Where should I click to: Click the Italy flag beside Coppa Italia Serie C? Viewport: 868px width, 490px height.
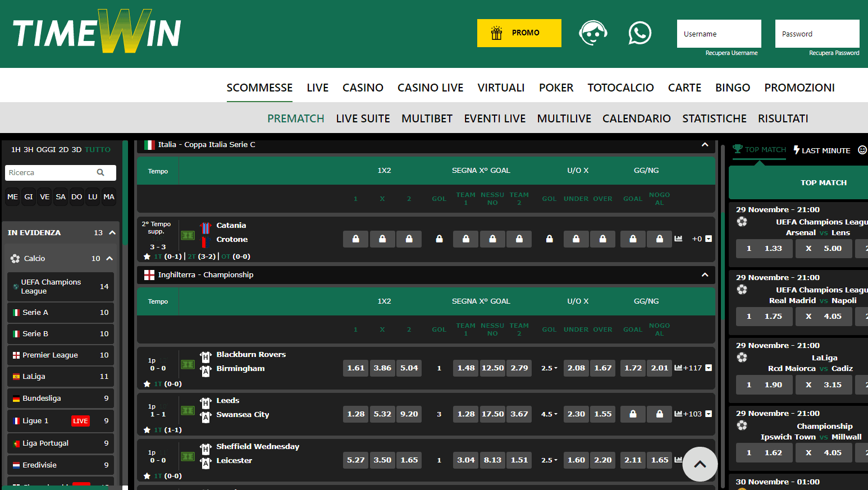coord(149,145)
